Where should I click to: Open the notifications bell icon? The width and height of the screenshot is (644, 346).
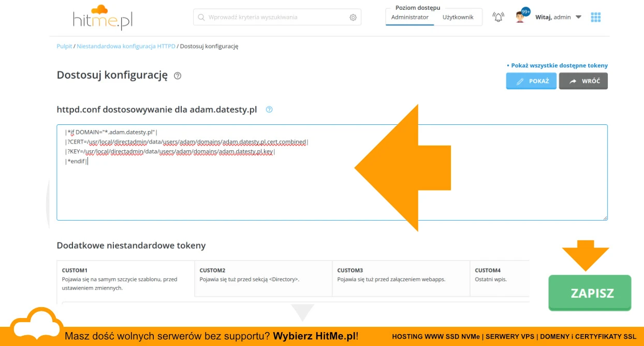(498, 17)
